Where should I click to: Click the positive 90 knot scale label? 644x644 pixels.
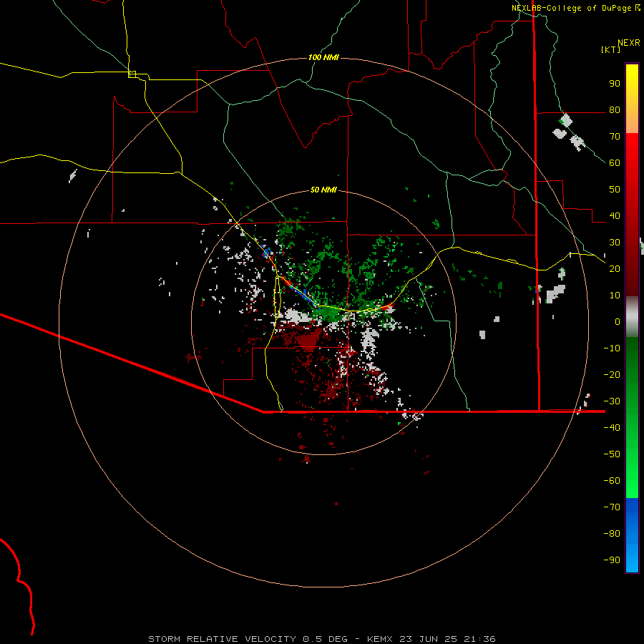[615, 84]
